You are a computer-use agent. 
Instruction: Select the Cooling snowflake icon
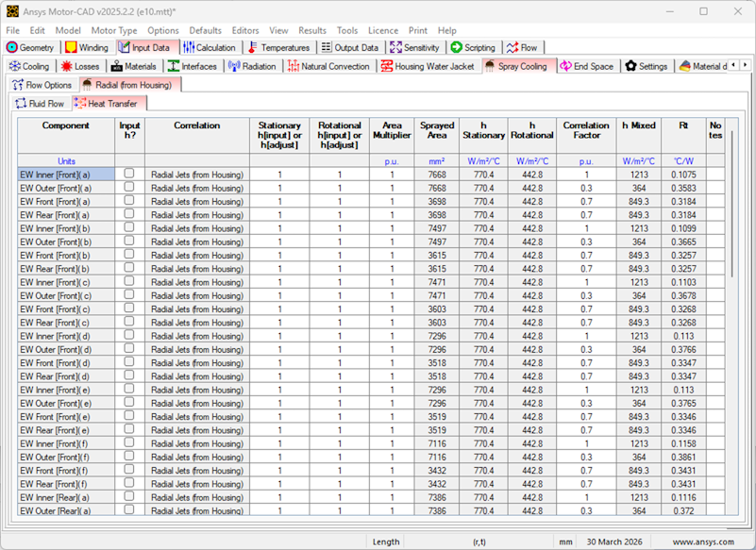point(15,66)
